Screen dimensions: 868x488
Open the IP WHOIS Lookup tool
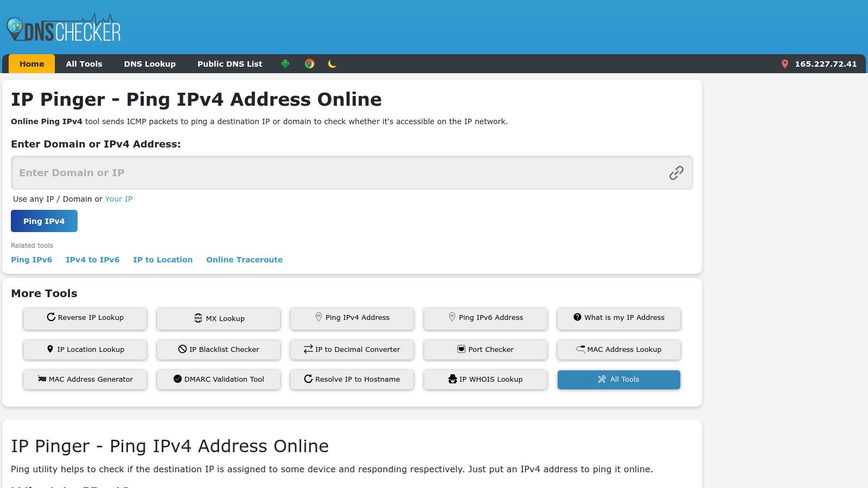coord(485,380)
